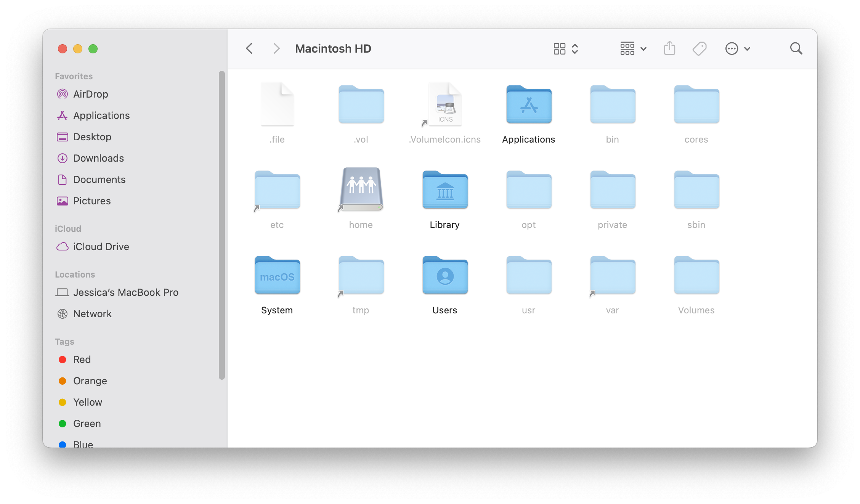Select the opt folder

(529, 190)
